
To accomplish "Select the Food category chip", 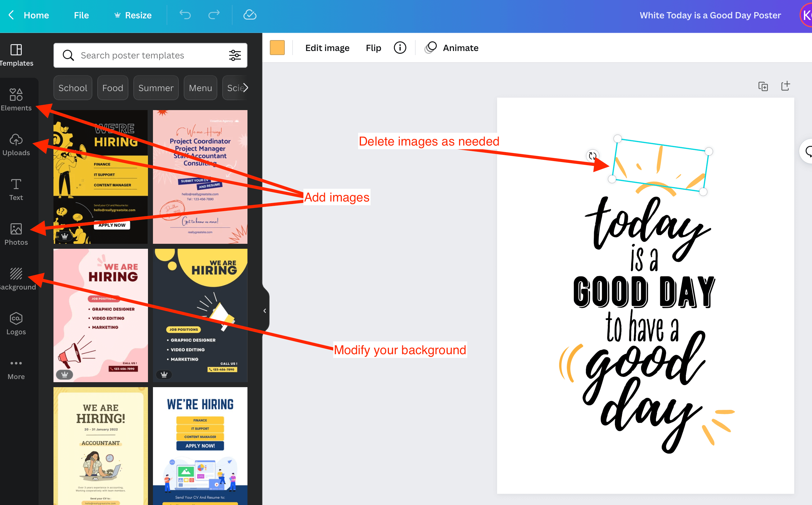I will [x=113, y=88].
